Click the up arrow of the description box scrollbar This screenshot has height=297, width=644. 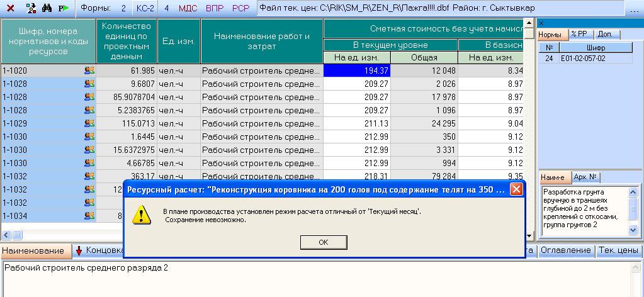click(x=633, y=192)
